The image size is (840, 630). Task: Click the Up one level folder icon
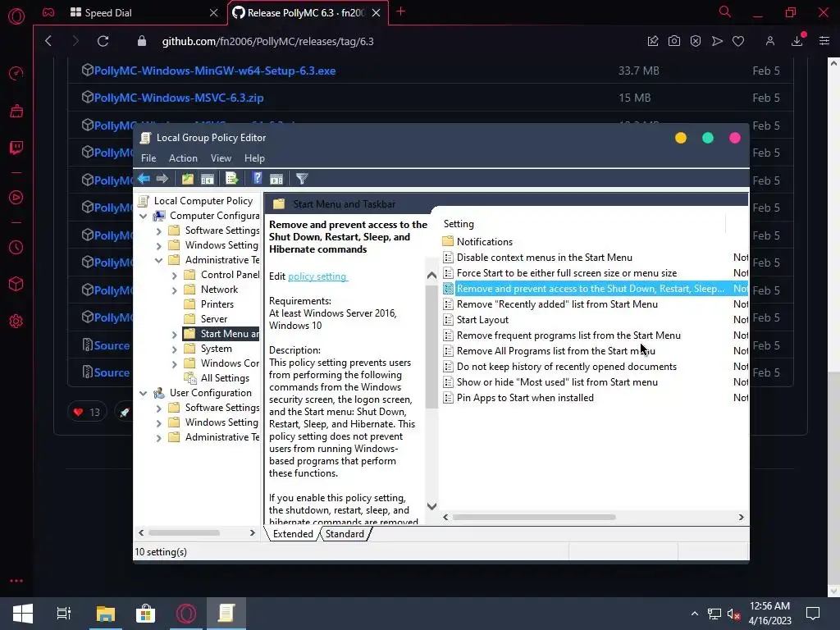pyautogui.click(x=188, y=178)
